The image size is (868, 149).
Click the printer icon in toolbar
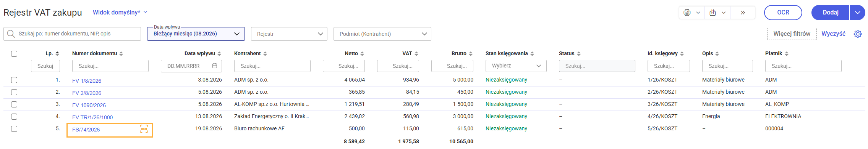(687, 13)
